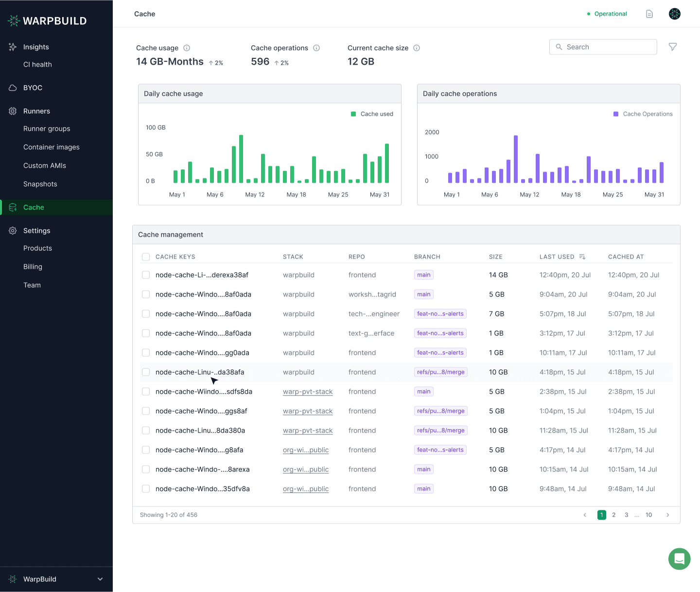Go to previous page using left chevron
Image resolution: width=700 pixels, height=592 pixels.
tap(585, 515)
